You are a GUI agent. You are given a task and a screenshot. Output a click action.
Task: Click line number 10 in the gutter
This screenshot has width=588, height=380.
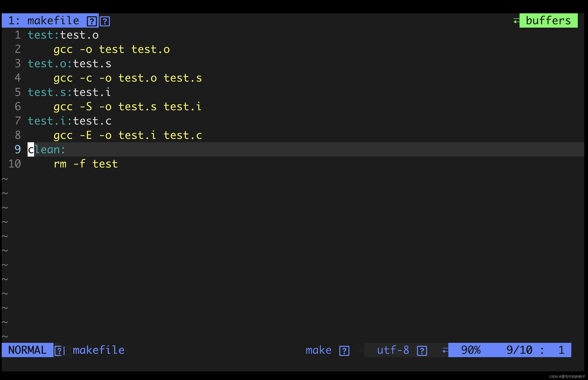tap(14, 164)
